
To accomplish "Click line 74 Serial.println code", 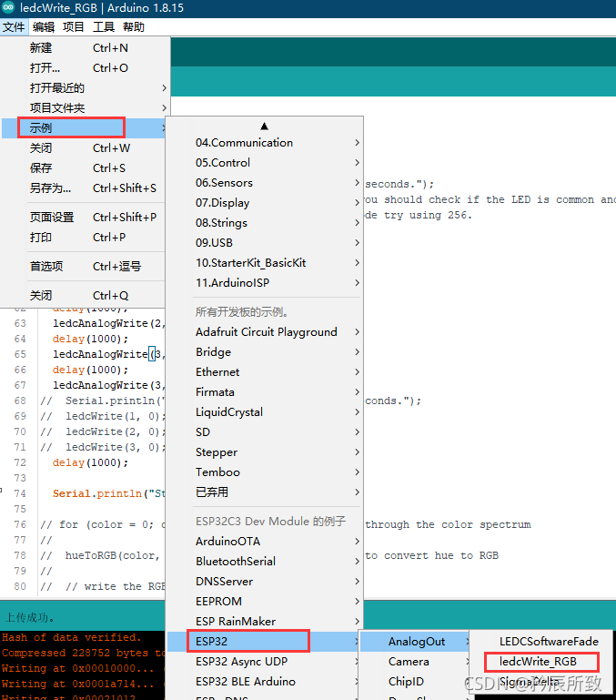I will 108,493.
